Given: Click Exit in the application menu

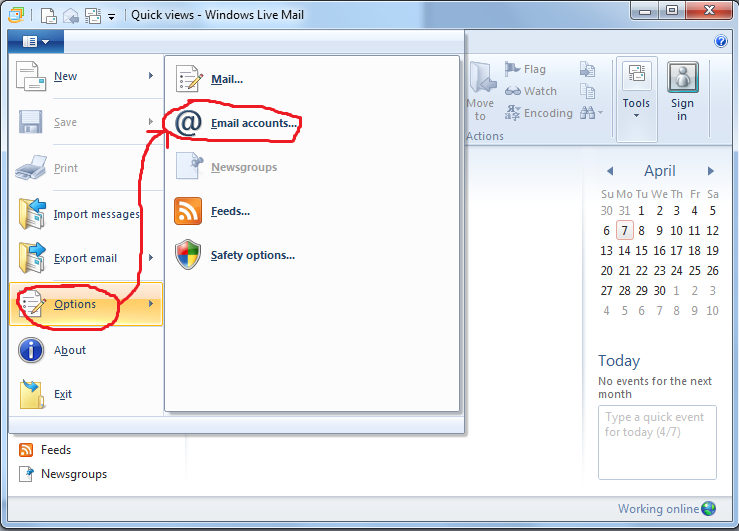Looking at the screenshot, I should pos(86,394).
